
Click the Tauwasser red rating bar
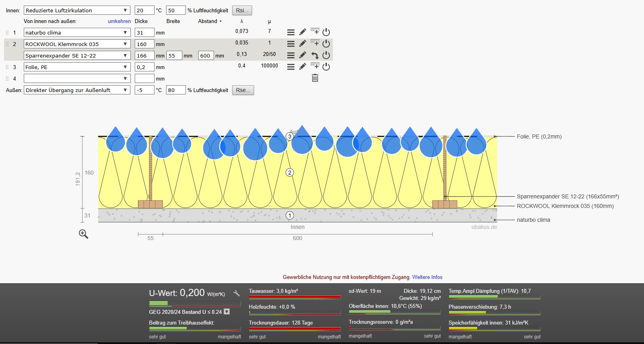[x=294, y=297]
